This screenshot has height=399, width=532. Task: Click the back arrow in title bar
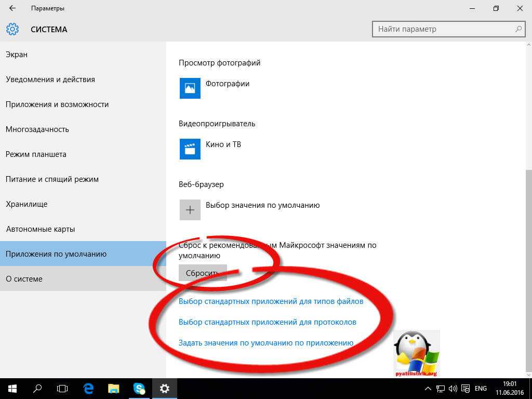(12, 8)
